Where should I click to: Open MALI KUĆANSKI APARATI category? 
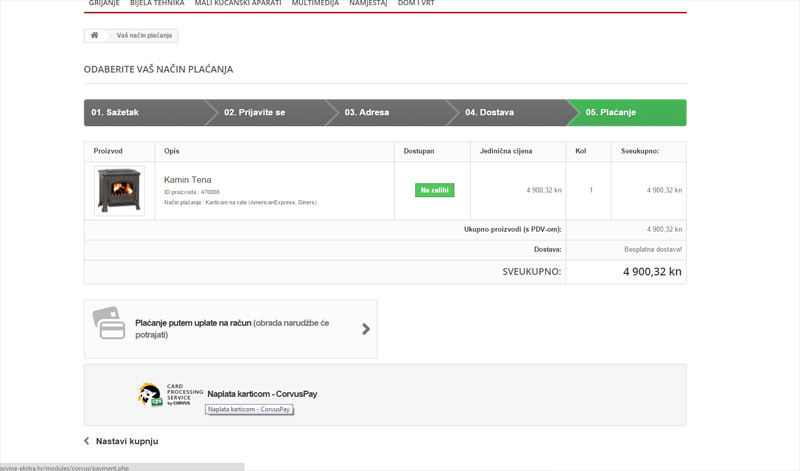[x=238, y=4]
